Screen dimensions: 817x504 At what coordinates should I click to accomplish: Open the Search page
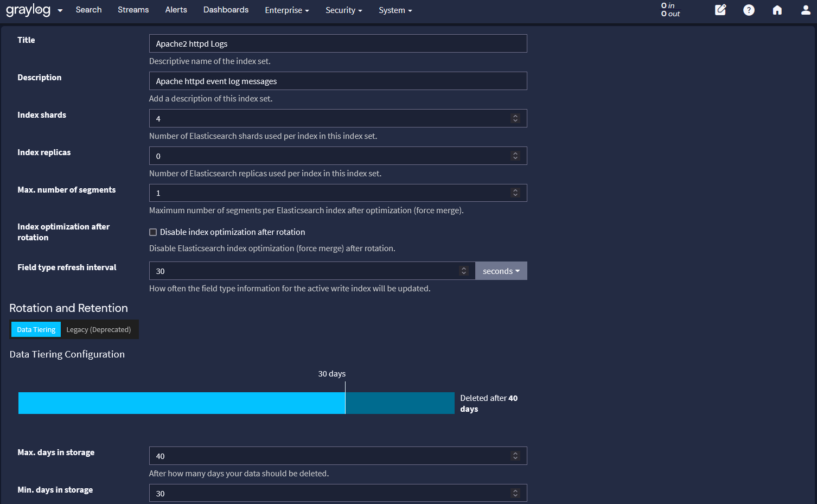pos(88,10)
